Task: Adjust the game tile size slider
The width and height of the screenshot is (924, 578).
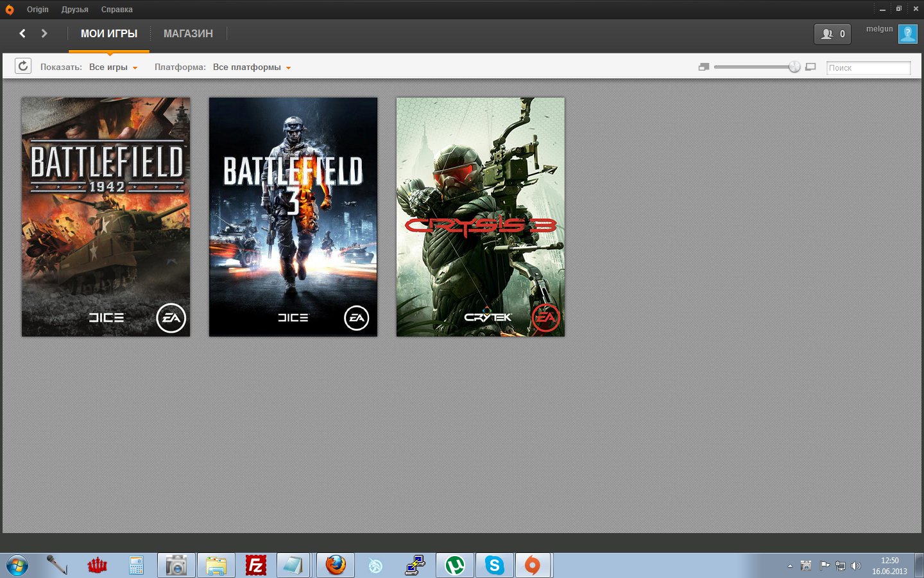Action: click(794, 67)
